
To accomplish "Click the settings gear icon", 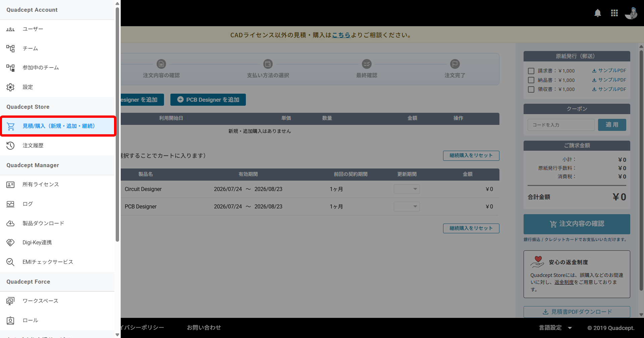I will [10, 87].
